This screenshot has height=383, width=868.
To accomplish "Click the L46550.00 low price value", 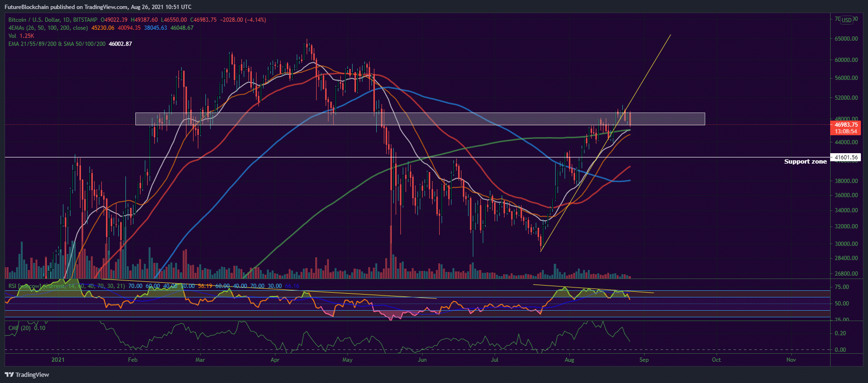I will [174, 20].
